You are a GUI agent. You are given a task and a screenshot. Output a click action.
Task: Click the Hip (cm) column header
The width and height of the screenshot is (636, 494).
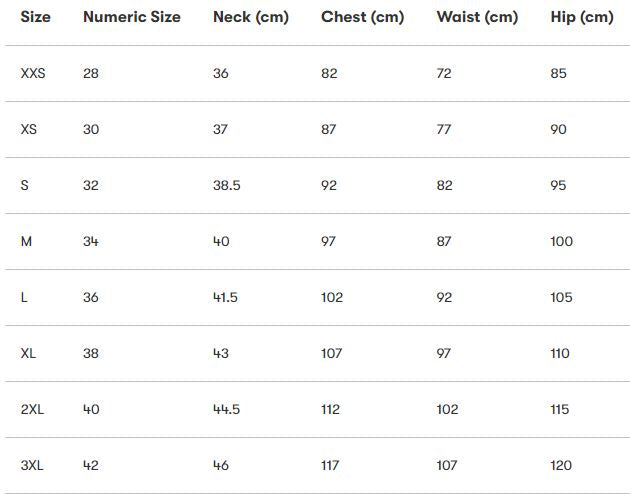[582, 17]
